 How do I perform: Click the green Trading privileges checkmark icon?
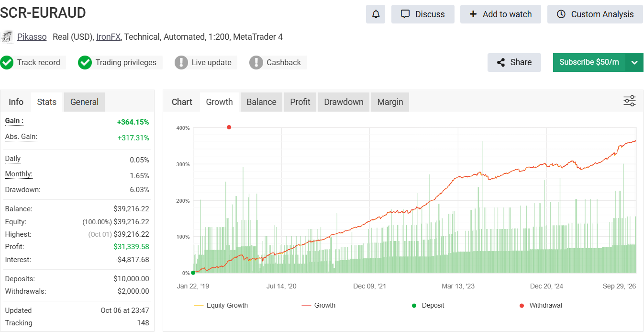(85, 62)
